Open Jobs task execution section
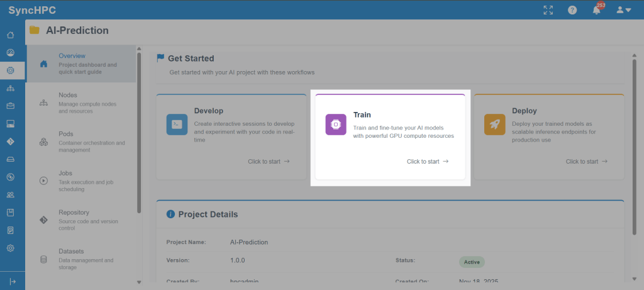The image size is (644, 290). (x=80, y=181)
